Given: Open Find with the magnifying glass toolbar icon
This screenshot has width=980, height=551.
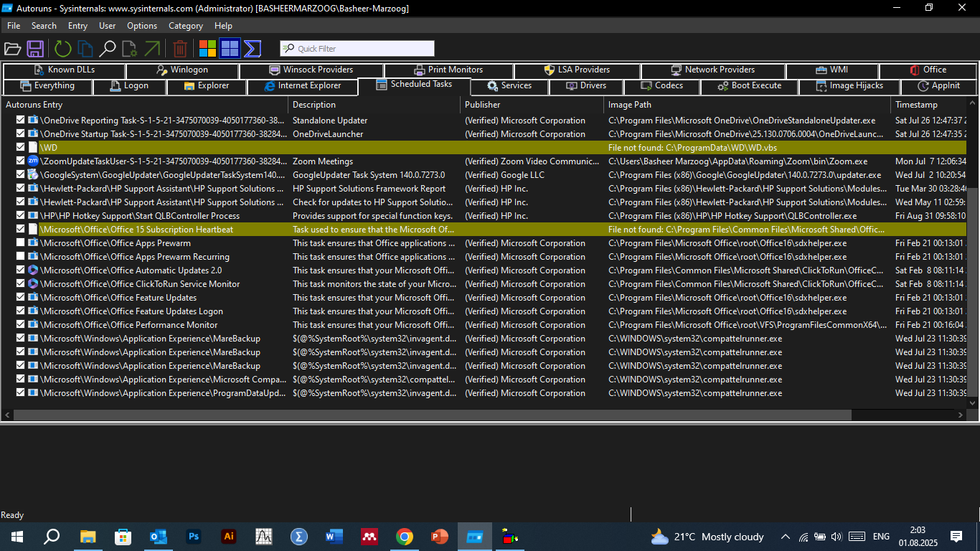Looking at the screenshot, I should (108, 49).
